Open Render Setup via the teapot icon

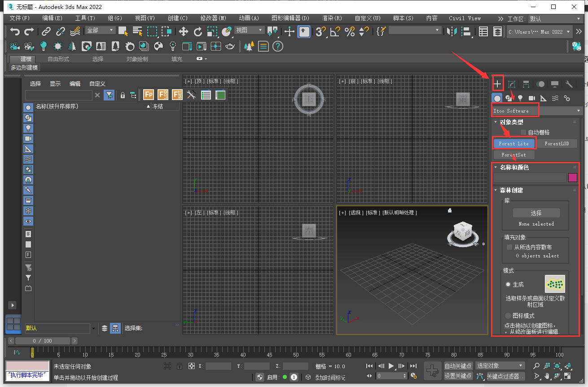230,46
